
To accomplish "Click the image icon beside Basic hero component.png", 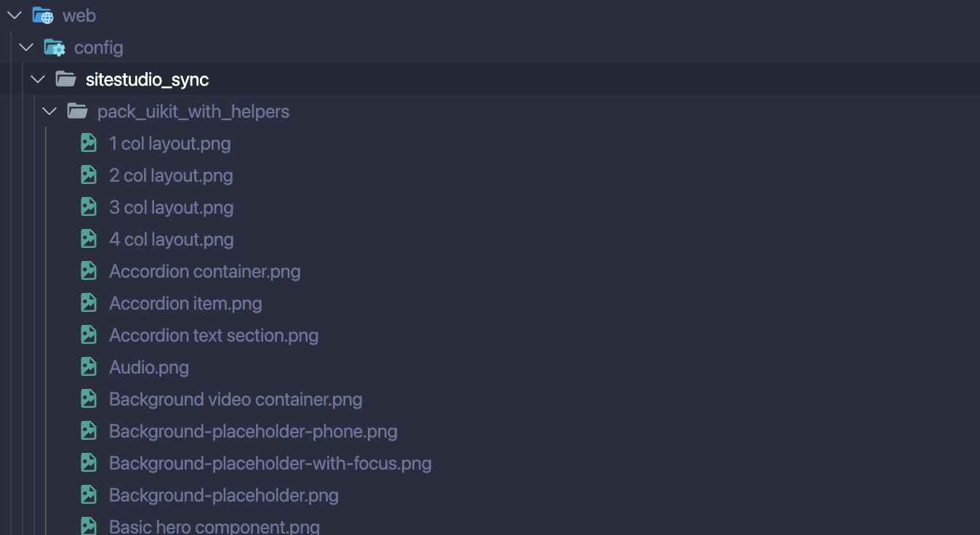I will coord(88,525).
